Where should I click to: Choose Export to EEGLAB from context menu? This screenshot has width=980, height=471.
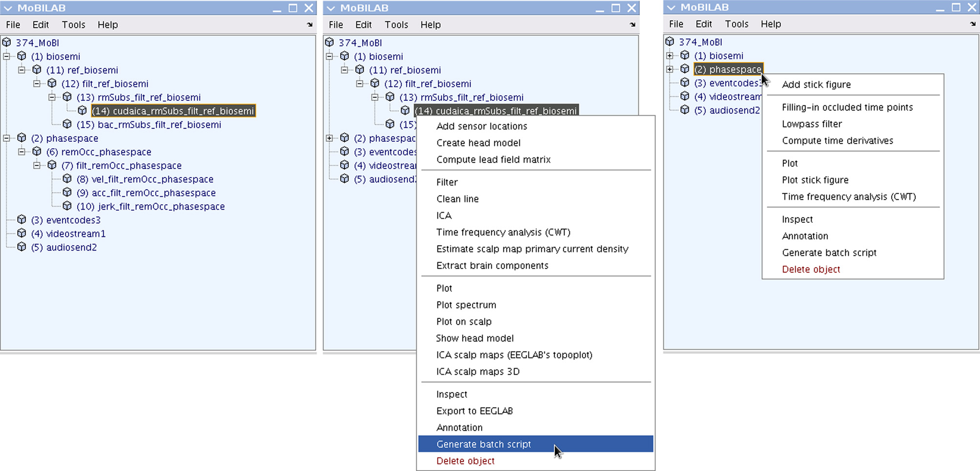pyautogui.click(x=474, y=411)
